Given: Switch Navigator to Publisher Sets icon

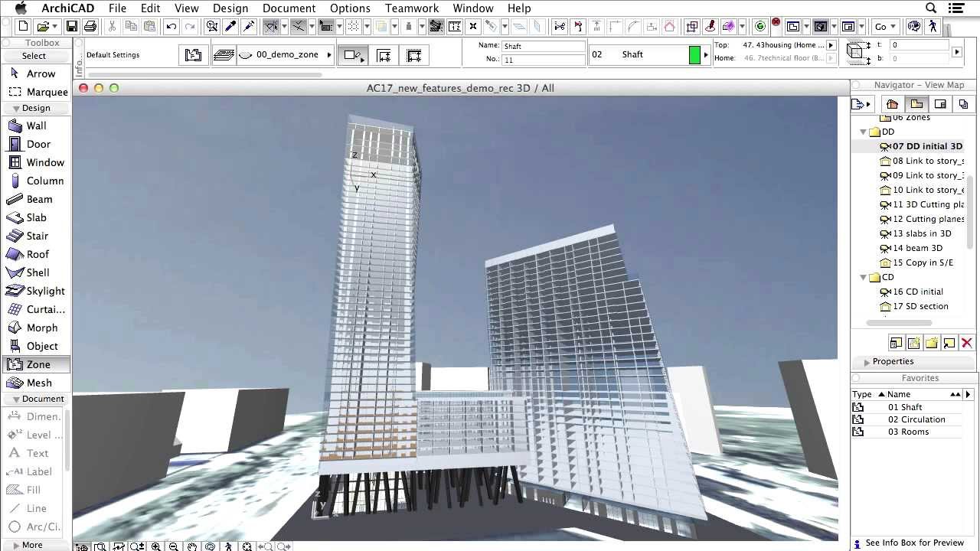Looking at the screenshot, I should coord(963,104).
